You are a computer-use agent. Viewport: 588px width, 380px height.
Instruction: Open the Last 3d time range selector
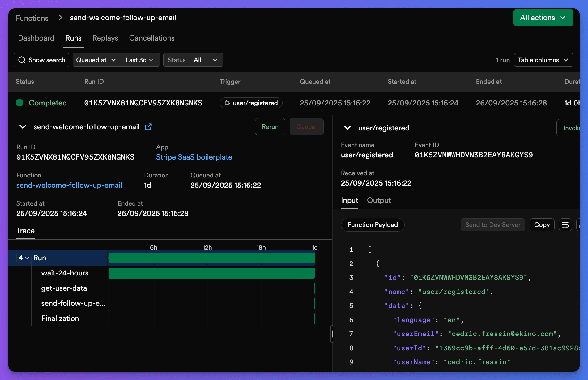(x=140, y=60)
